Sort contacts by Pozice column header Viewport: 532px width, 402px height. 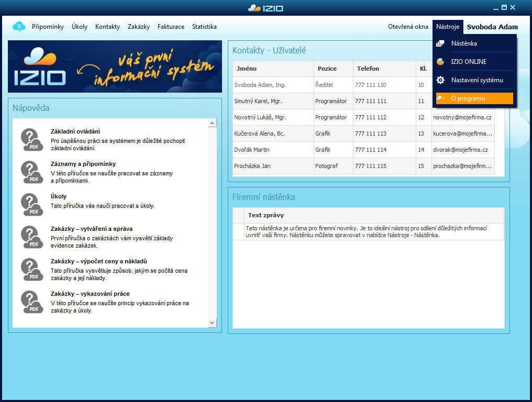pyautogui.click(x=334, y=69)
